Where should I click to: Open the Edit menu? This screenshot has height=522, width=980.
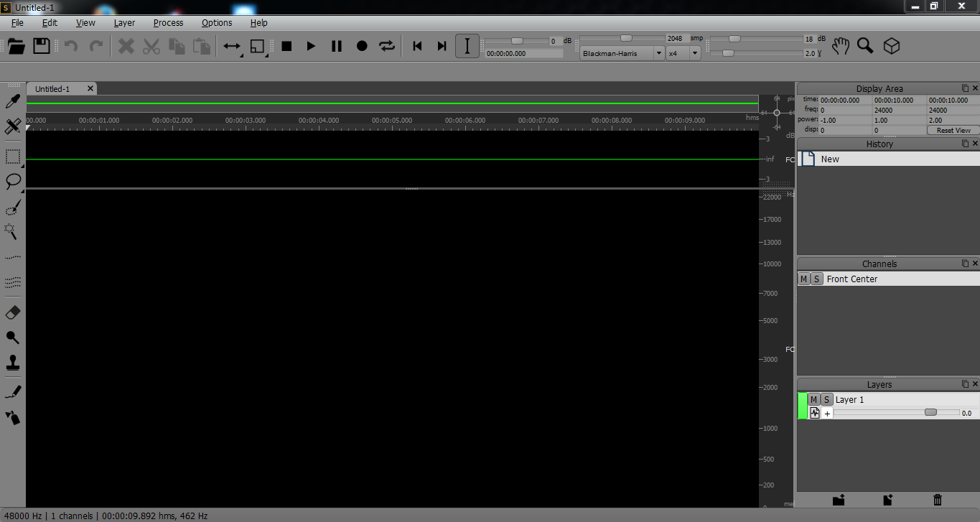click(50, 22)
